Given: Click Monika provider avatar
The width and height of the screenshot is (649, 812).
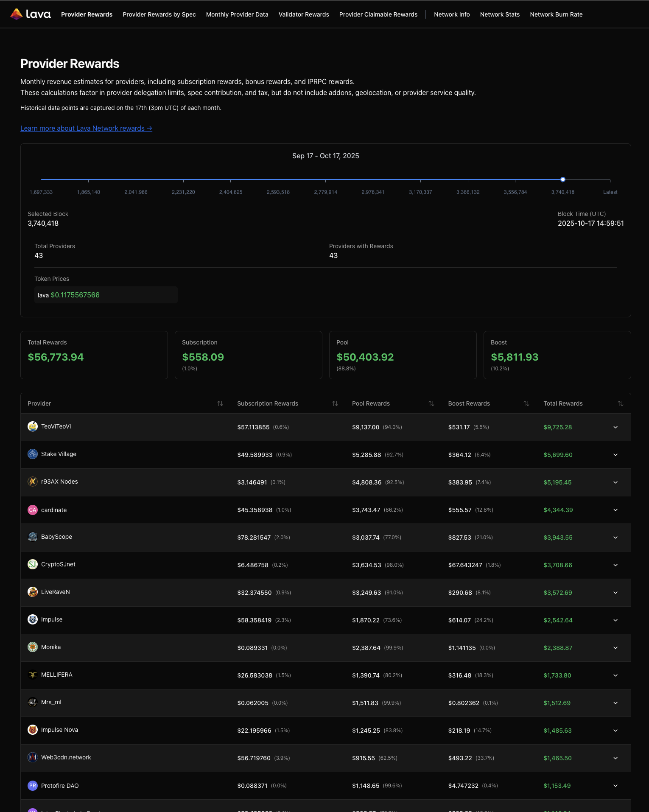Looking at the screenshot, I should point(33,647).
